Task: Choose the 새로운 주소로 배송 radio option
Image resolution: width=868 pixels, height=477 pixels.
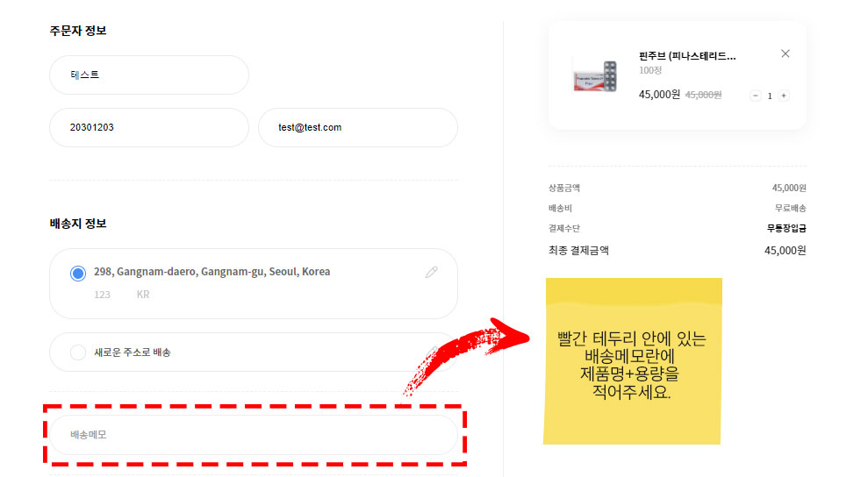Action: tap(78, 352)
